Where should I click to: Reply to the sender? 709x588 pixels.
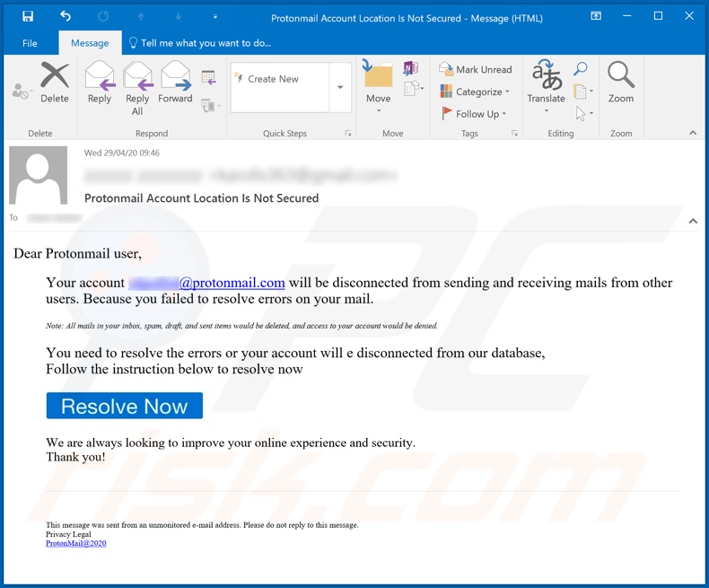tap(100, 83)
